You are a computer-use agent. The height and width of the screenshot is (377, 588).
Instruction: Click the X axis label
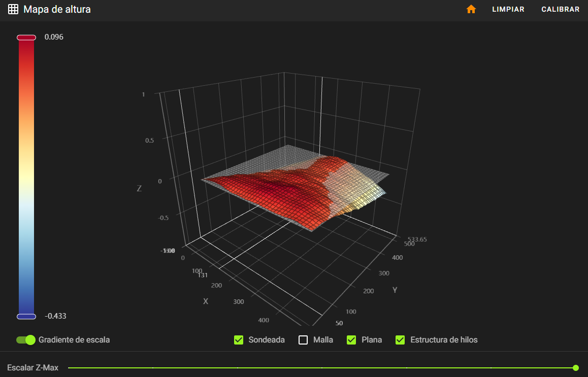(206, 301)
